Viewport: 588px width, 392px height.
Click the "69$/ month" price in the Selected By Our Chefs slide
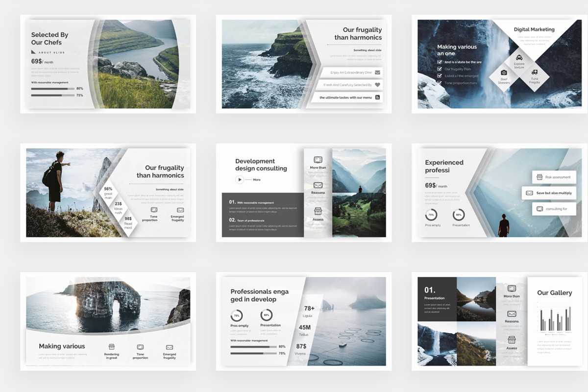tap(42, 62)
